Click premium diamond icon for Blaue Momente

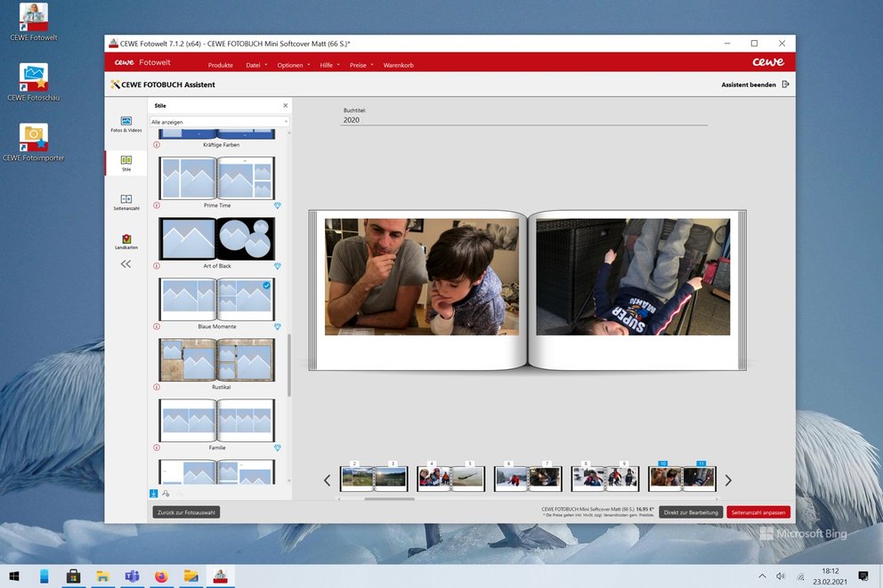[x=277, y=326]
